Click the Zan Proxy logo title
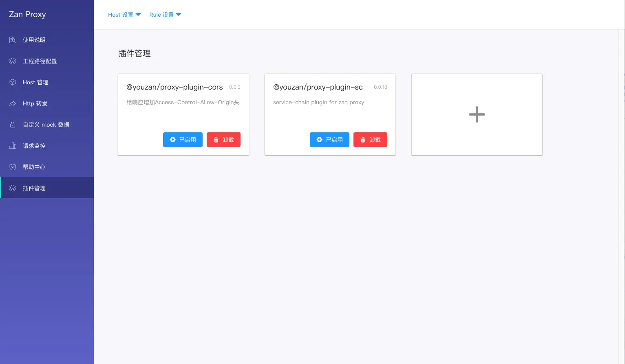The image size is (625, 364). point(27,14)
